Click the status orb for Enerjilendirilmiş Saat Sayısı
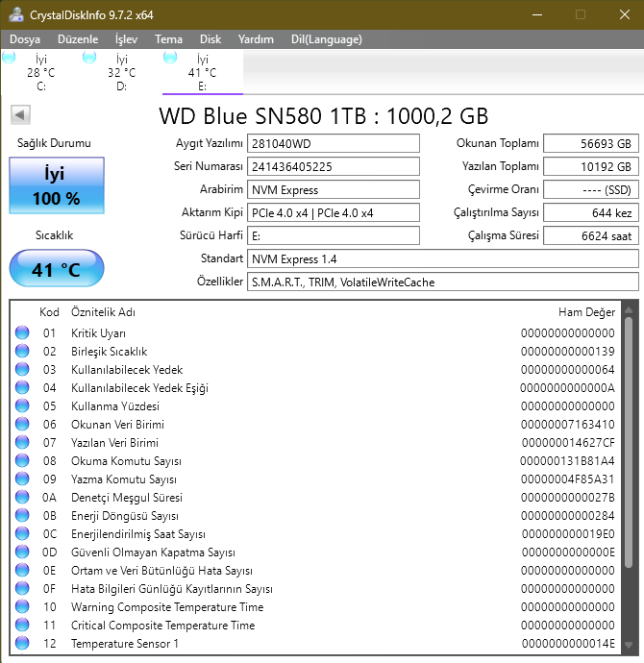Screen dimensions: 644x663 [x=22, y=533]
